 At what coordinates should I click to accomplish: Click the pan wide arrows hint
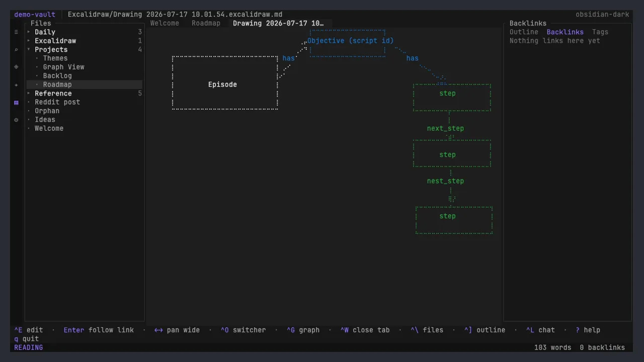click(x=177, y=330)
